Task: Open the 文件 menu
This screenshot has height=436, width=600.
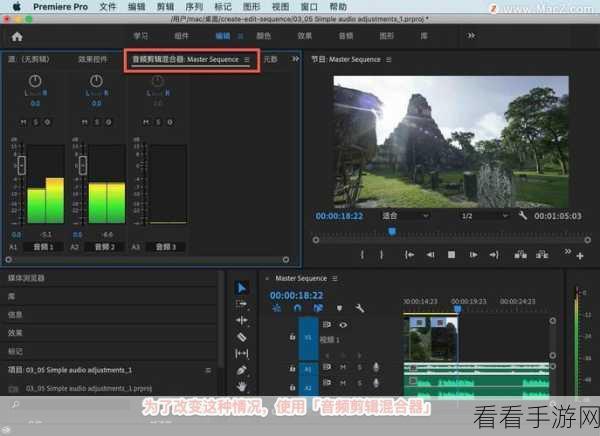Action: coord(108,7)
